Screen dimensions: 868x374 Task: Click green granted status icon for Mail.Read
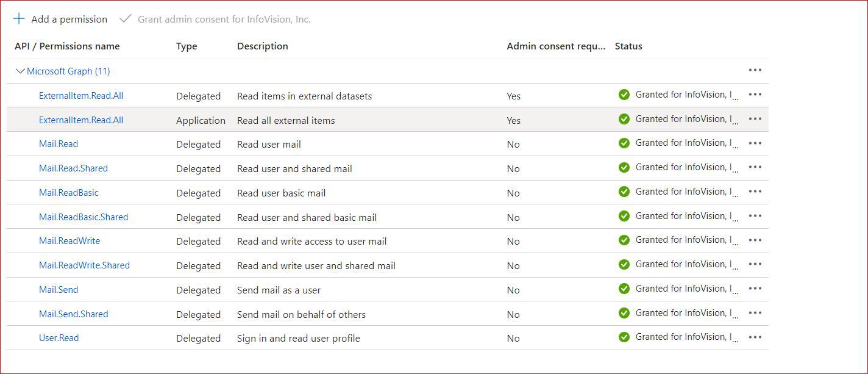[624, 143]
